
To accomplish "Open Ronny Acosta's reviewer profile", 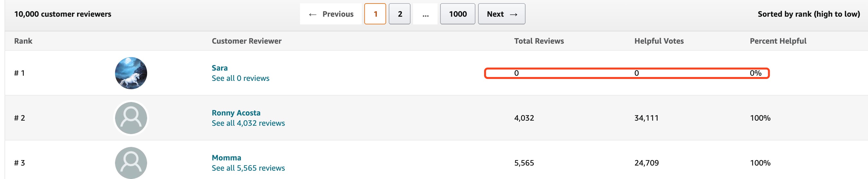I will tap(236, 113).
